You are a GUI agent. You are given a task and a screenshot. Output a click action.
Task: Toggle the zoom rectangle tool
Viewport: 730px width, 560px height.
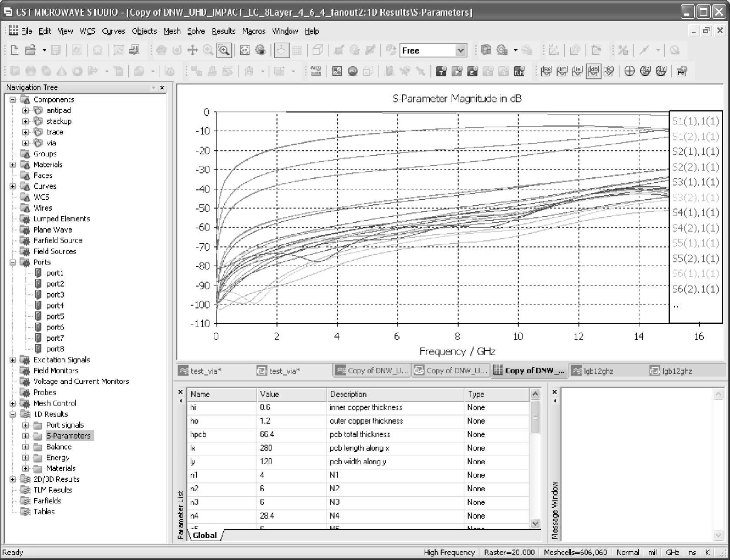click(x=224, y=50)
